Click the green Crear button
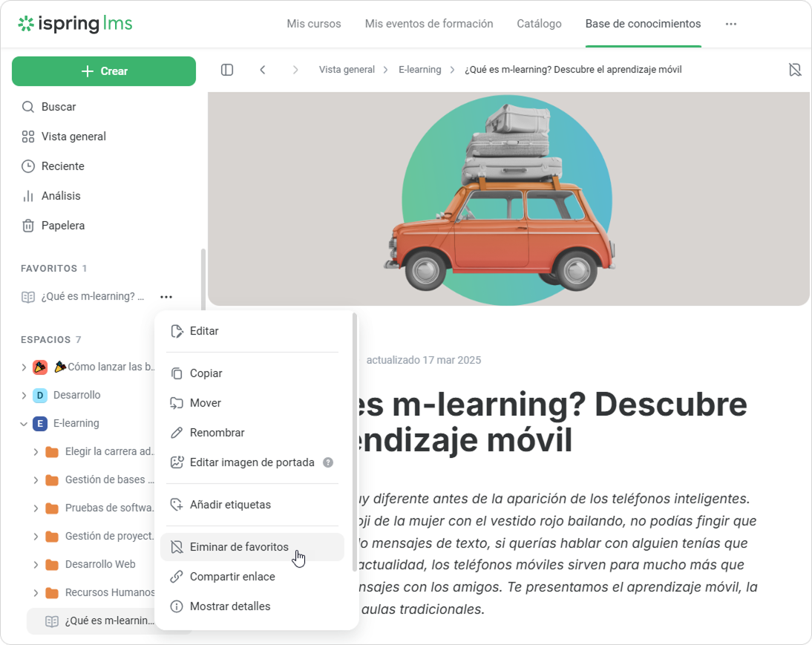 click(104, 71)
